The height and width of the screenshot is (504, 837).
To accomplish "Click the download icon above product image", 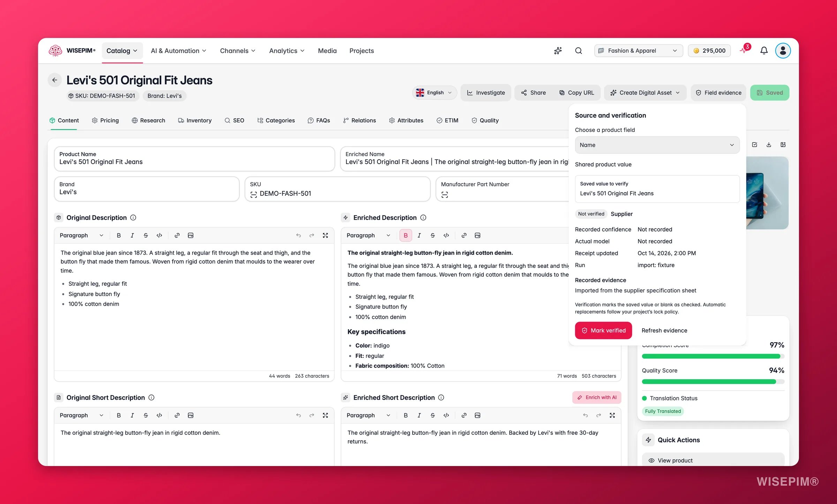I will (769, 145).
